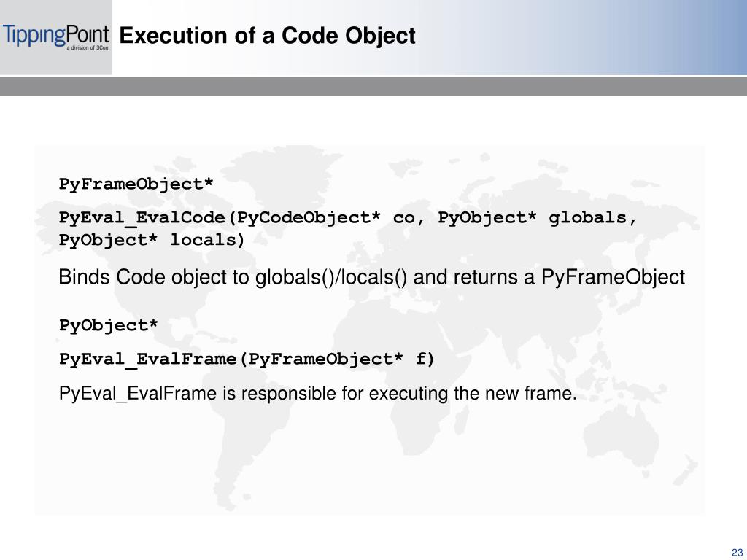The width and height of the screenshot is (747, 560).
Task: Click the TippingPoint logo
Action: (x=56, y=36)
